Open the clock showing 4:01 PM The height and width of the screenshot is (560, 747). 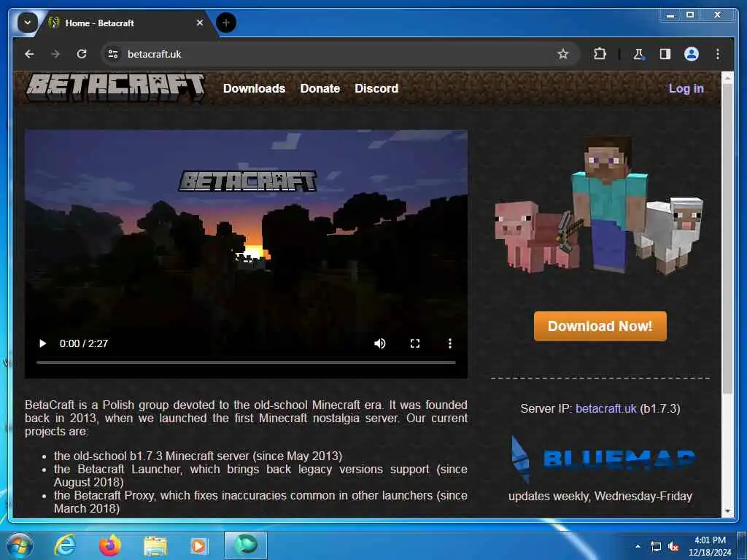[x=710, y=546]
